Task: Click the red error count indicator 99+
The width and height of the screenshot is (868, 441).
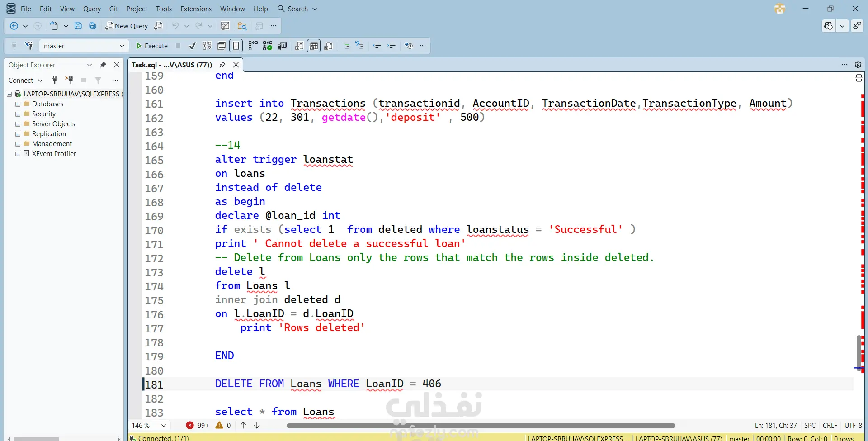Action: tap(198, 425)
